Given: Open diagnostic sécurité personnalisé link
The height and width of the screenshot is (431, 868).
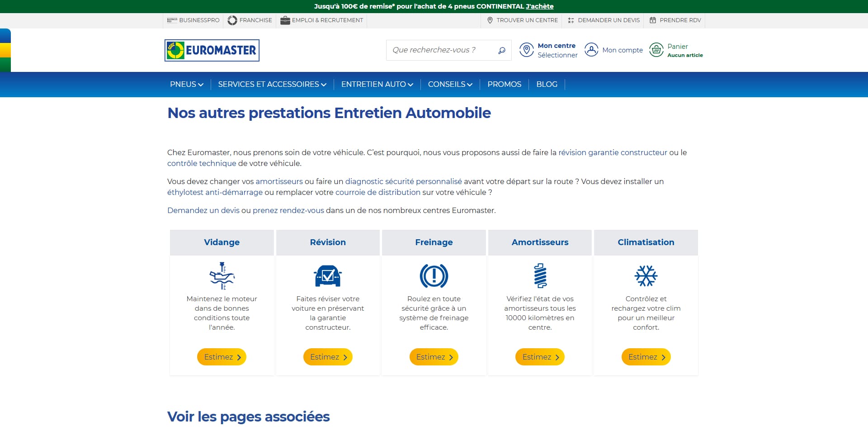Looking at the screenshot, I should [x=404, y=181].
